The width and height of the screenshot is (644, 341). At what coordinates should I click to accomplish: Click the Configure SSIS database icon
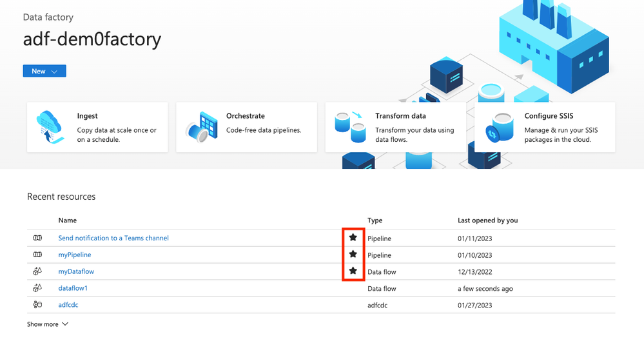(x=499, y=128)
